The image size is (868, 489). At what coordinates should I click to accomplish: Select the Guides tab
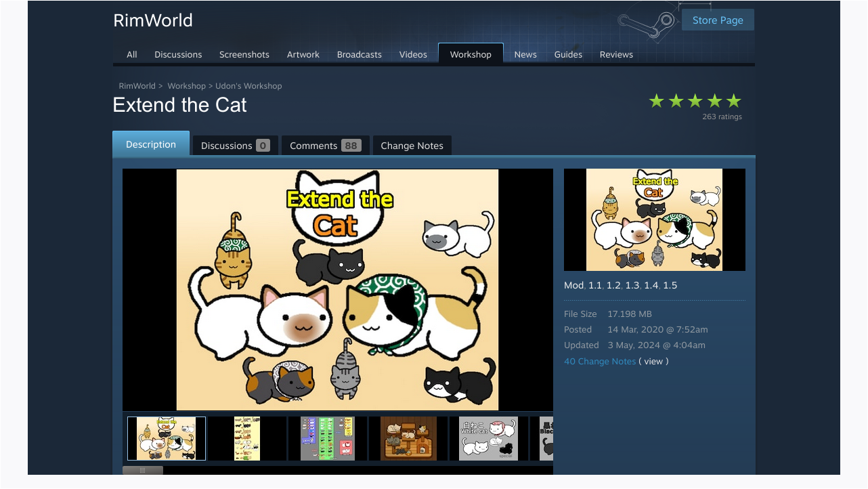[568, 54]
